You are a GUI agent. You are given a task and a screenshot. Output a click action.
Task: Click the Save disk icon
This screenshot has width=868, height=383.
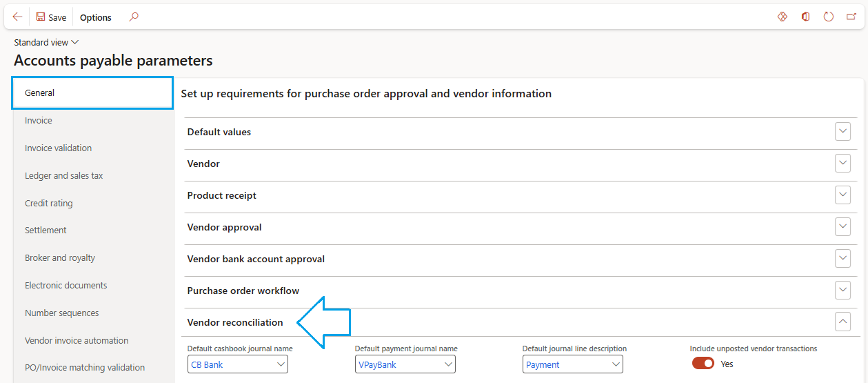[x=41, y=17]
